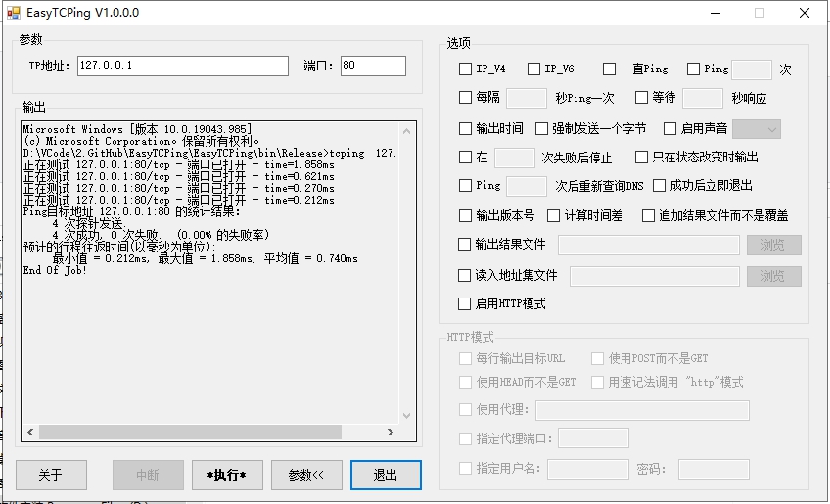Click output horizontal scrollbar left arrow
Viewport: 830px width, 504px height.
point(30,433)
